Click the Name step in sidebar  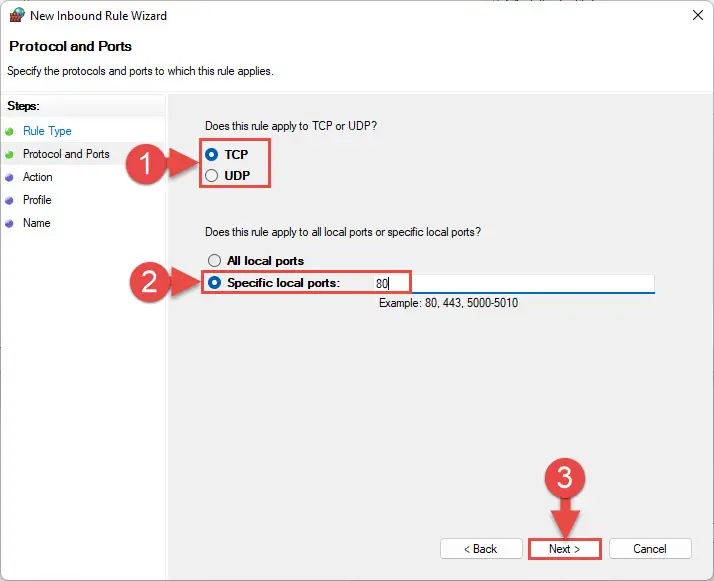pos(36,223)
